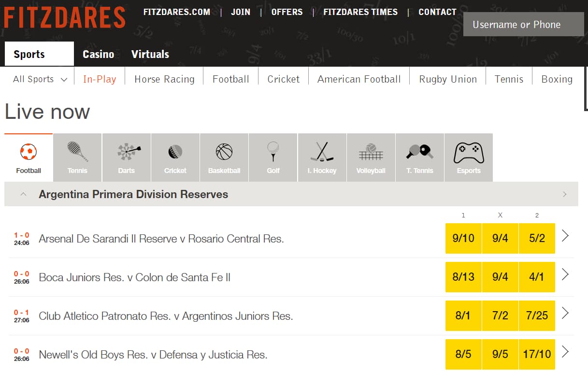Select the Basketball icon
The height and width of the screenshot is (373, 588).
[224, 152]
